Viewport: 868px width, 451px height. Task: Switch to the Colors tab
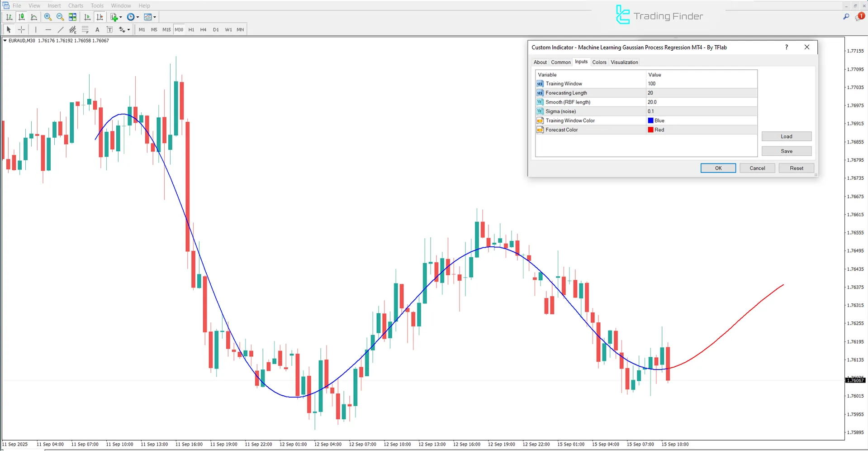click(599, 62)
